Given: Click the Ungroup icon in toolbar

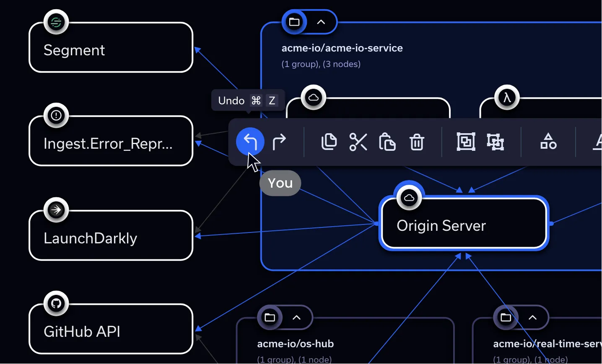Looking at the screenshot, I should coord(495,142).
